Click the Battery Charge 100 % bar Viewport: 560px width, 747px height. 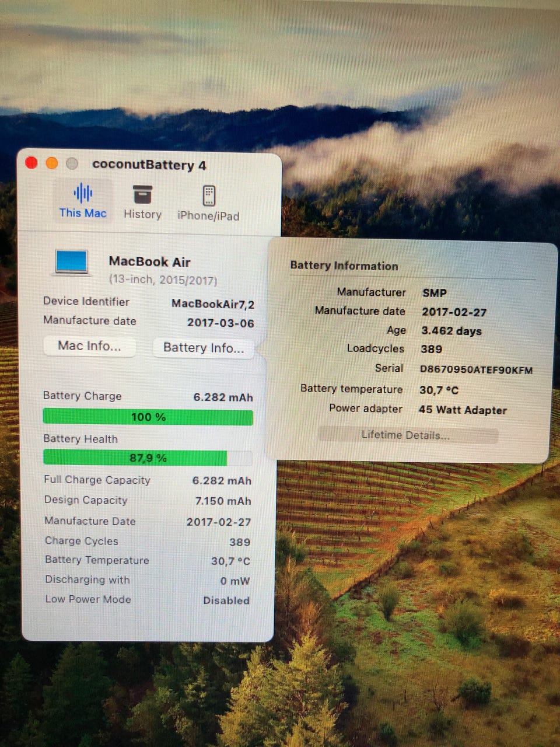[148, 417]
